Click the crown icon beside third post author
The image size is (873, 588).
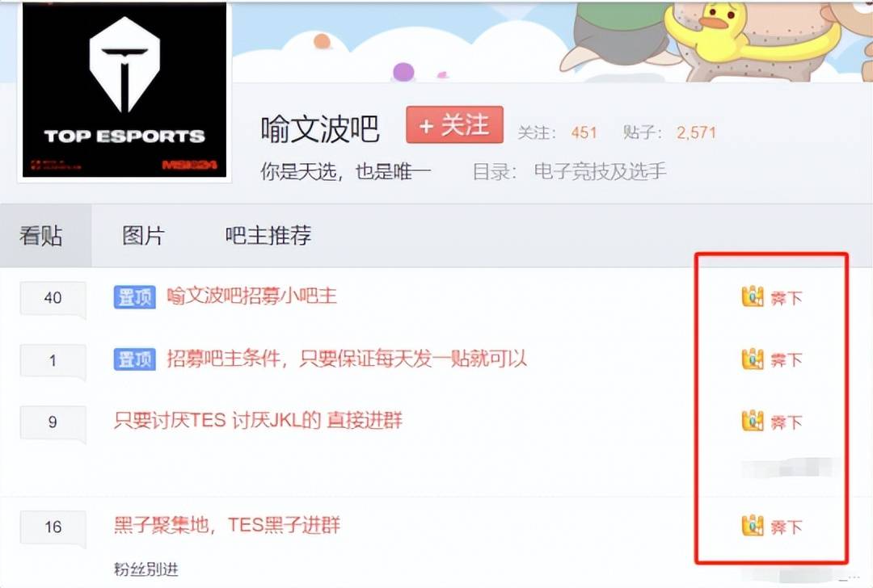point(753,421)
